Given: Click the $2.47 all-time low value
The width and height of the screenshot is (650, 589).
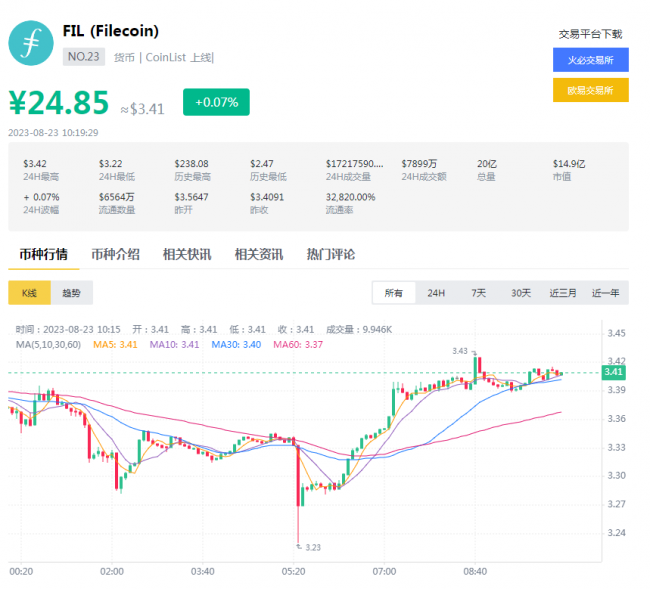Looking at the screenshot, I should [x=262, y=164].
